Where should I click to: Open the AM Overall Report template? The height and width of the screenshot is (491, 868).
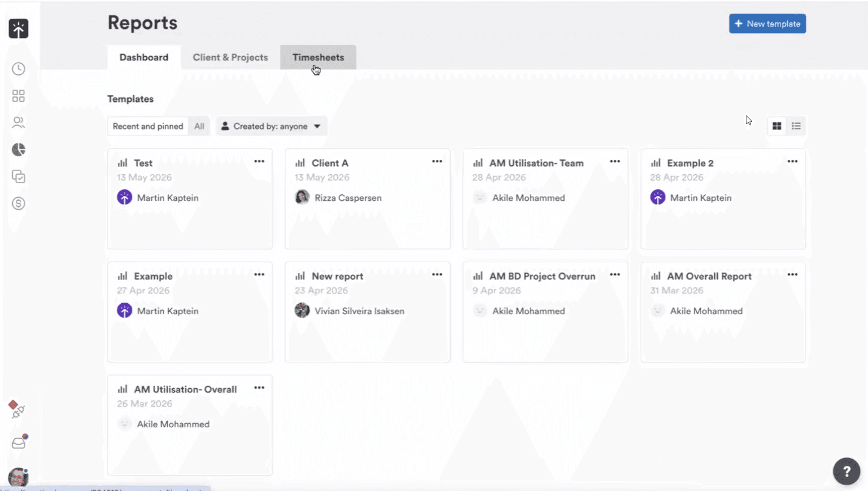pos(723,312)
